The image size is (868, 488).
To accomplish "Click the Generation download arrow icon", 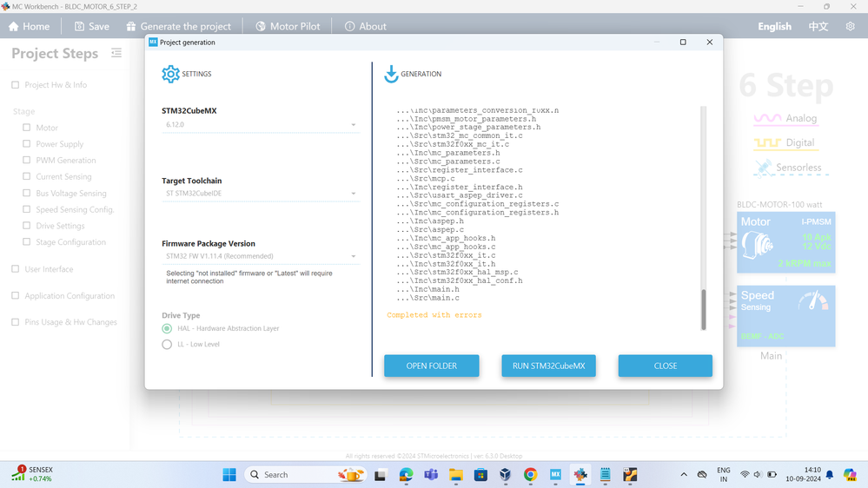I will (x=391, y=74).
